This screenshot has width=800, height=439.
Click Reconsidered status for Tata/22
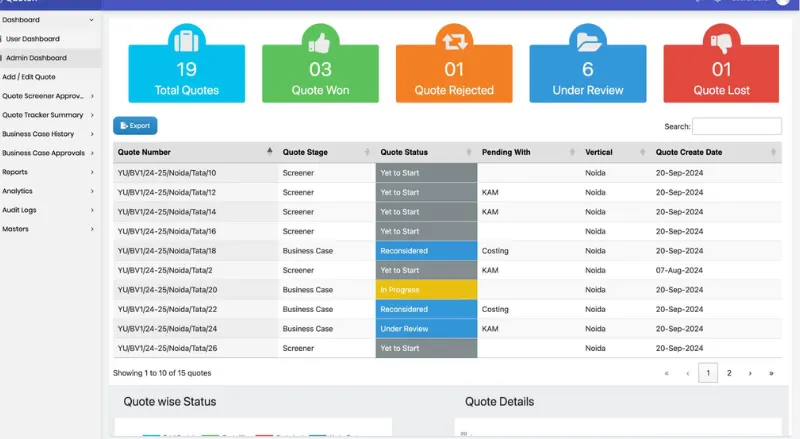[427, 309]
